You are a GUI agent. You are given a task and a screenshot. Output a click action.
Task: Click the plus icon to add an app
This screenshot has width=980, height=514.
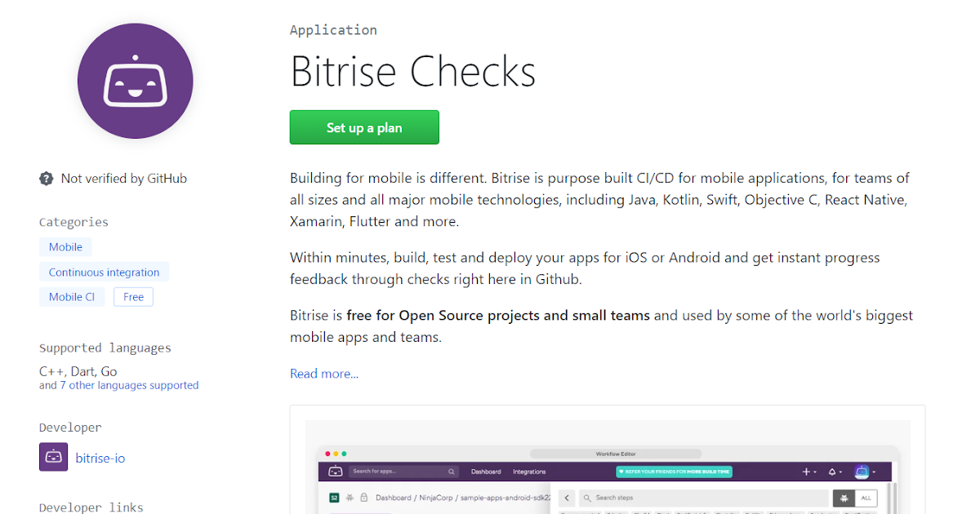click(x=804, y=471)
